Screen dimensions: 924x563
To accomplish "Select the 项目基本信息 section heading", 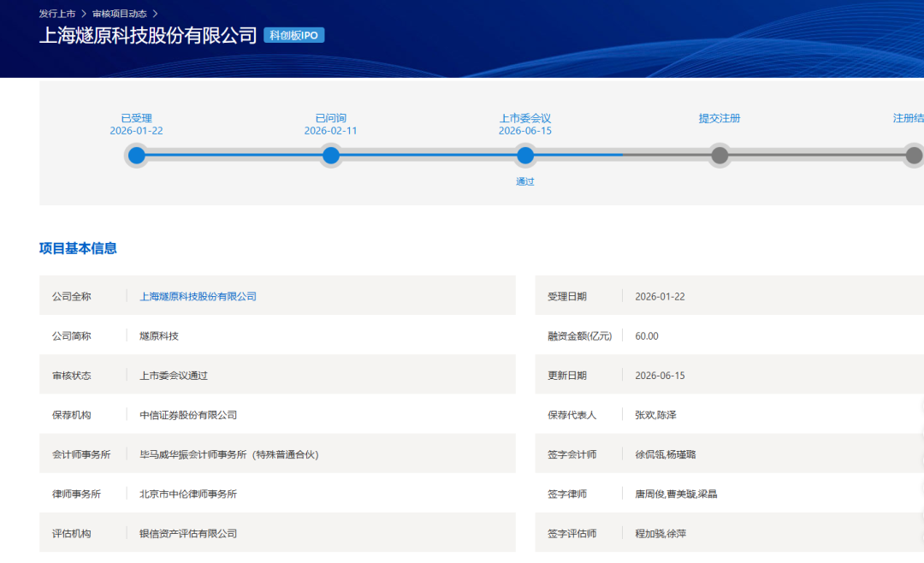I will point(78,248).
